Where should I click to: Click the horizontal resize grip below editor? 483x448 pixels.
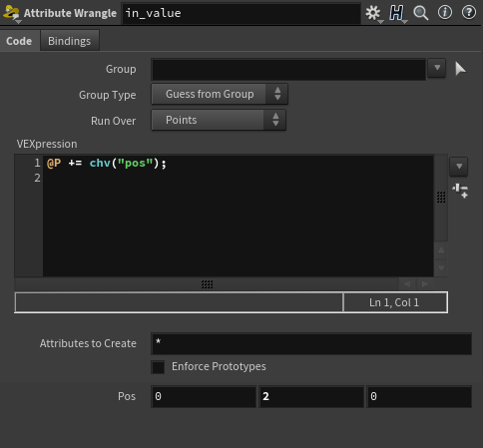coord(207,284)
